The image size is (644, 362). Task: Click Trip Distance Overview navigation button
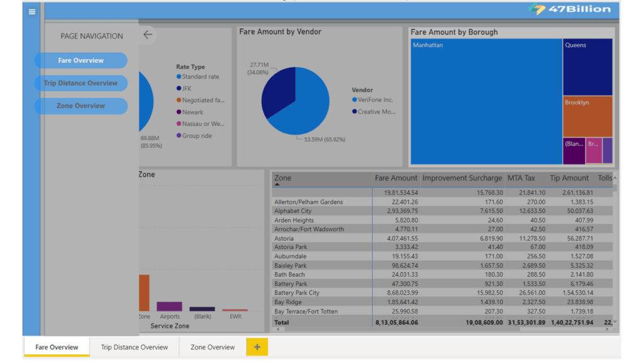coord(81,84)
